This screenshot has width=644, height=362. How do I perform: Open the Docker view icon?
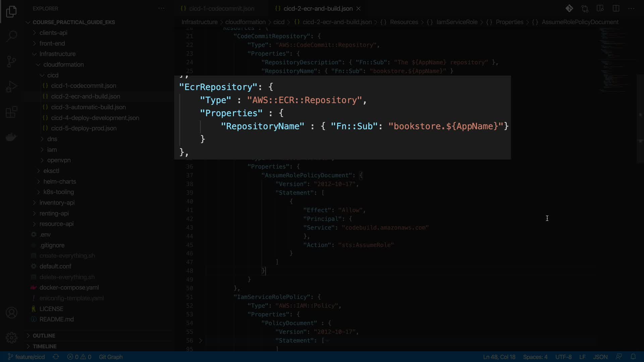(x=11, y=137)
